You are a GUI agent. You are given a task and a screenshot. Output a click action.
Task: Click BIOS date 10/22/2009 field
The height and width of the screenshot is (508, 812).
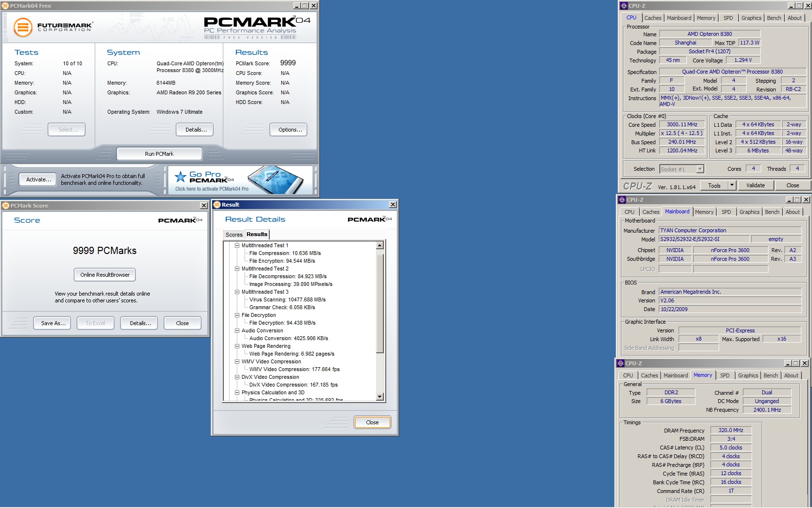pos(730,309)
